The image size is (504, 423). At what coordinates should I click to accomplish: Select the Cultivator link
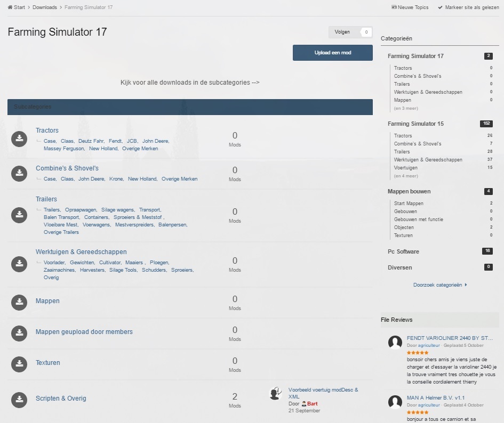pyautogui.click(x=110, y=263)
